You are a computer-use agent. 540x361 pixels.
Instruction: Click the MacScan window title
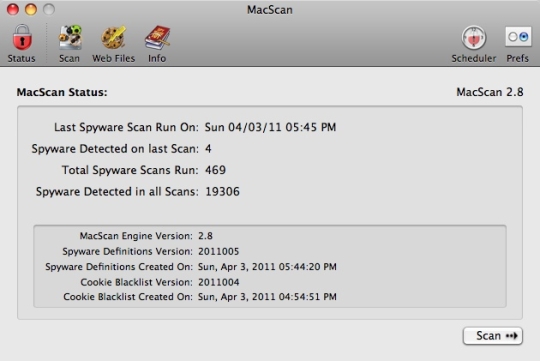(x=270, y=10)
